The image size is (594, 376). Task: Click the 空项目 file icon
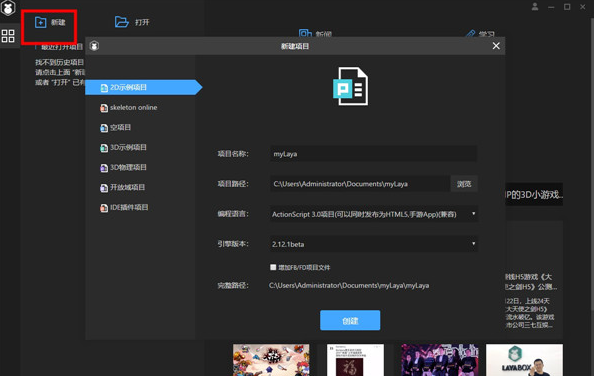pyautogui.click(x=104, y=128)
